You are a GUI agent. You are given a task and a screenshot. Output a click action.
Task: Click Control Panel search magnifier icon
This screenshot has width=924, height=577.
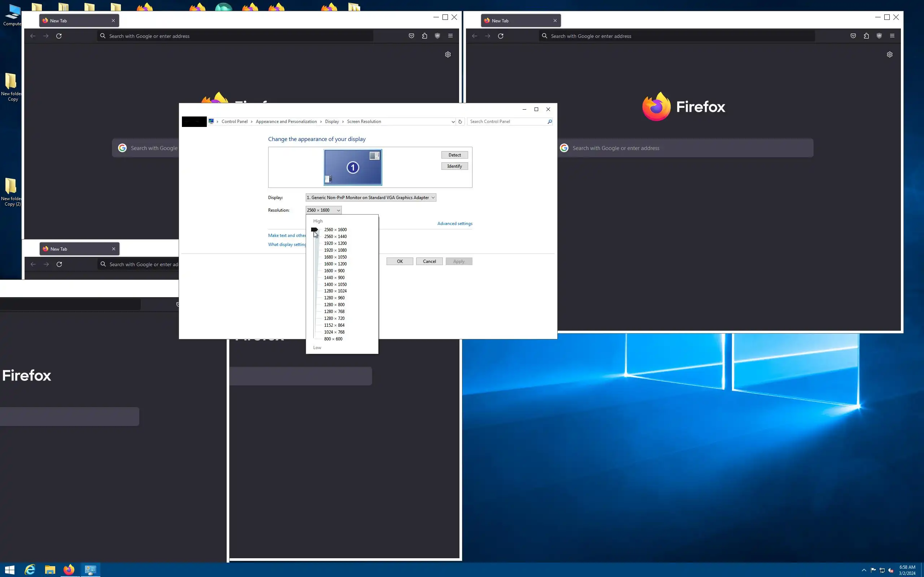click(x=549, y=122)
